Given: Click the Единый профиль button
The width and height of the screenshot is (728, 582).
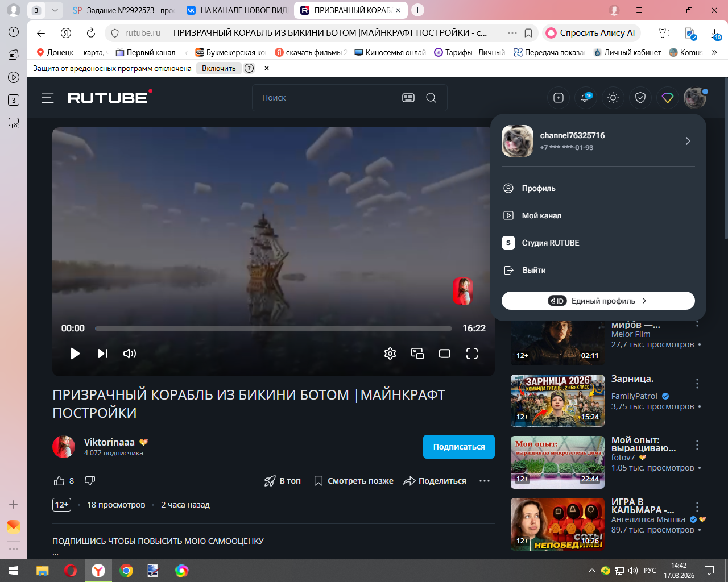Looking at the screenshot, I should pos(598,301).
